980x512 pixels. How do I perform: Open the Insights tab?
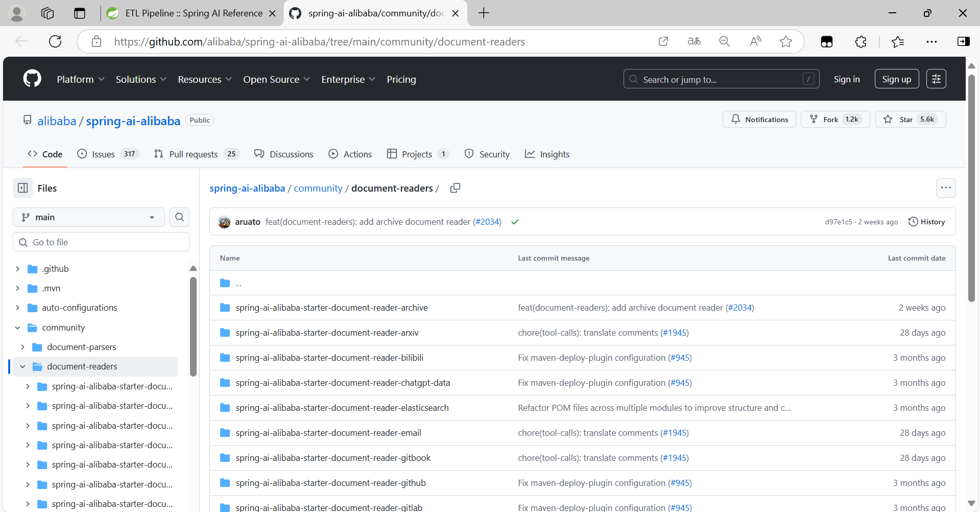tap(547, 154)
